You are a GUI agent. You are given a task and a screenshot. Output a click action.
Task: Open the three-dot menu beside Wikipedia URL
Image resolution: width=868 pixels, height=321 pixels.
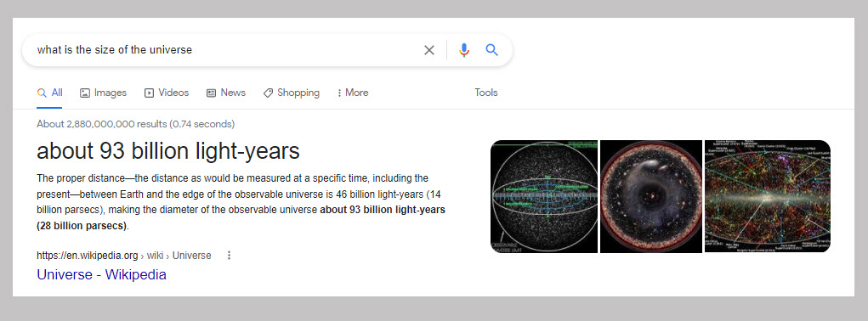click(x=230, y=256)
